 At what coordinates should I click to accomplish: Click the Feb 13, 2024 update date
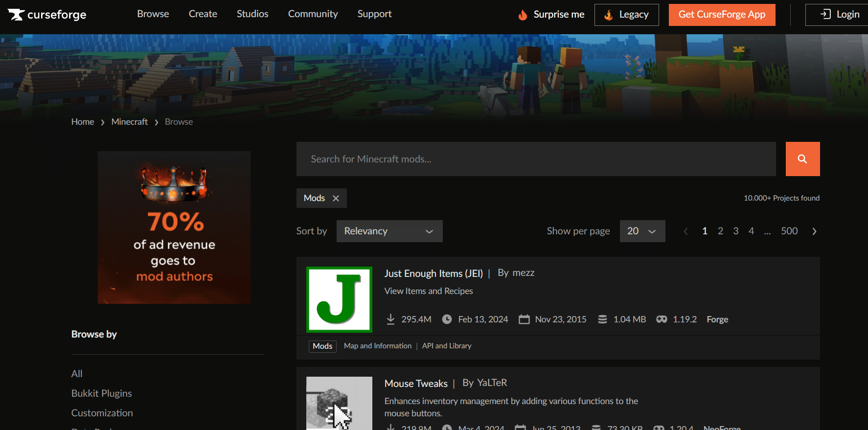[483, 319]
